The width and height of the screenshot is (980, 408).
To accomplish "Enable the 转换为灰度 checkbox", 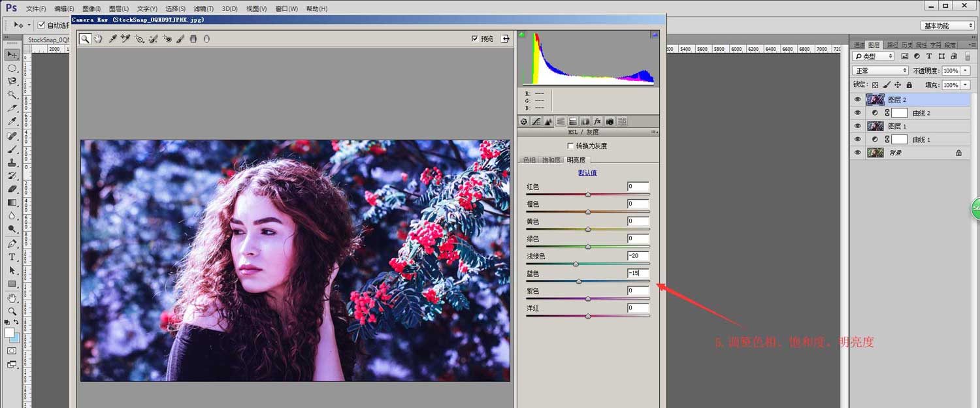I will [571, 146].
